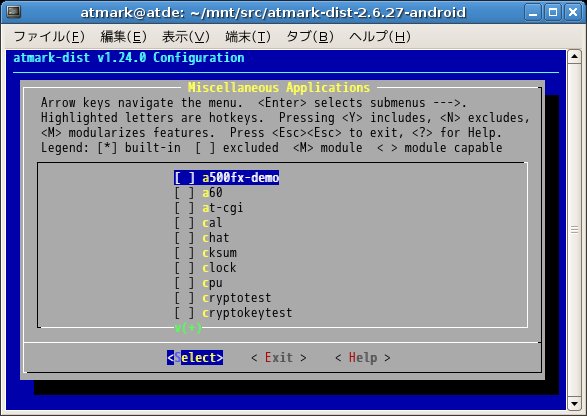Viewport: 587px width, 416px height.
Task: Toggle the cryptokeytest checkbox
Action: tap(185, 313)
